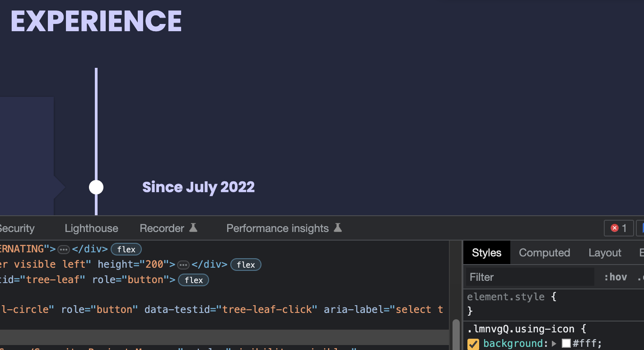Uncheck the background property checkbox
Screen dimensions: 644x350
point(472,343)
